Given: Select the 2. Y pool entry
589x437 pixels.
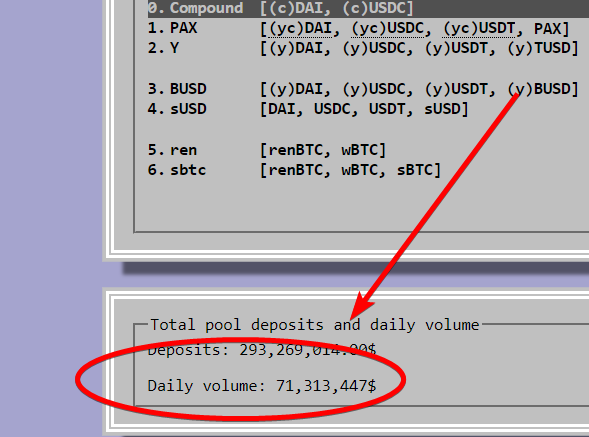Looking at the screenshot, I should coord(363,48).
